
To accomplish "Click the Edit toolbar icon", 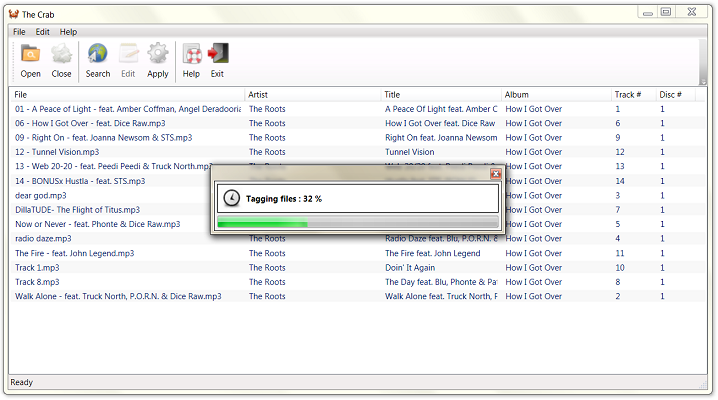I will pyautogui.click(x=128, y=54).
